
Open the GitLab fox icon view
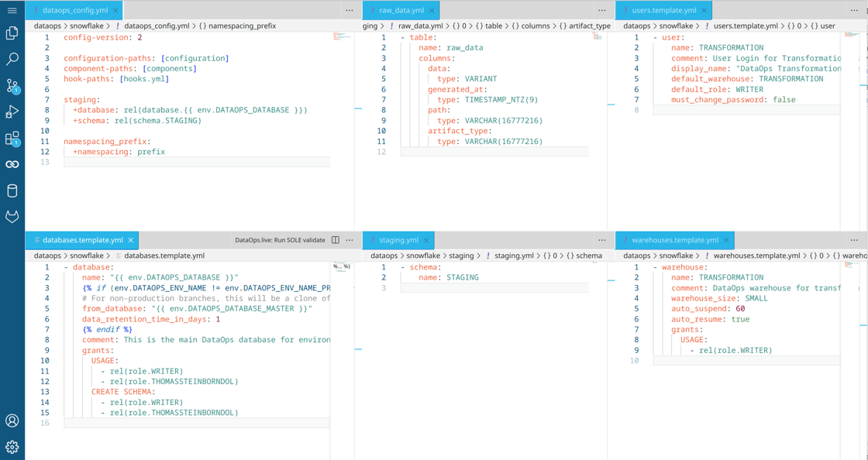(12, 217)
